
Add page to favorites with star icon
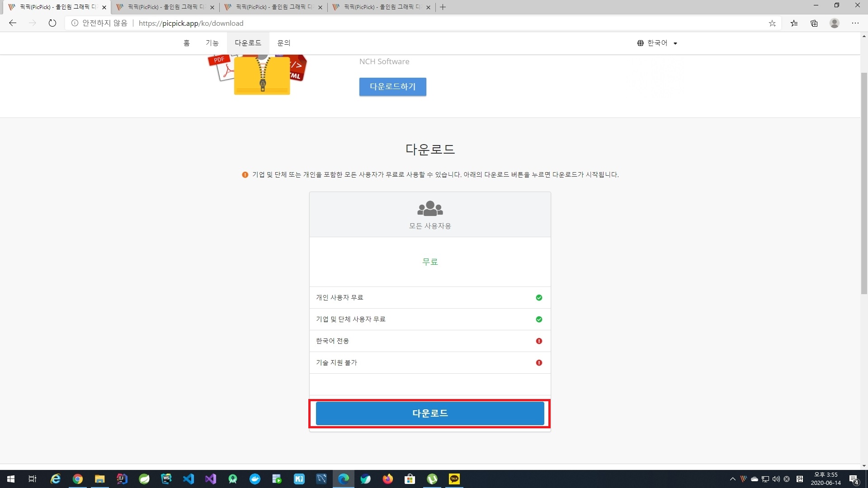coord(772,23)
